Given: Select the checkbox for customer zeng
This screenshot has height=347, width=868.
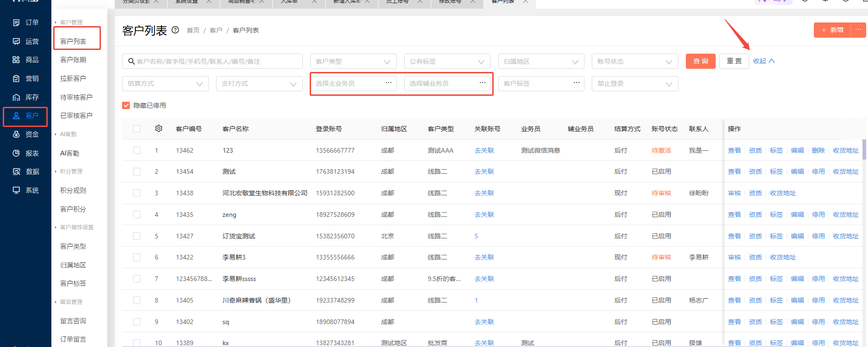Looking at the screenshot, I should 137,215.
